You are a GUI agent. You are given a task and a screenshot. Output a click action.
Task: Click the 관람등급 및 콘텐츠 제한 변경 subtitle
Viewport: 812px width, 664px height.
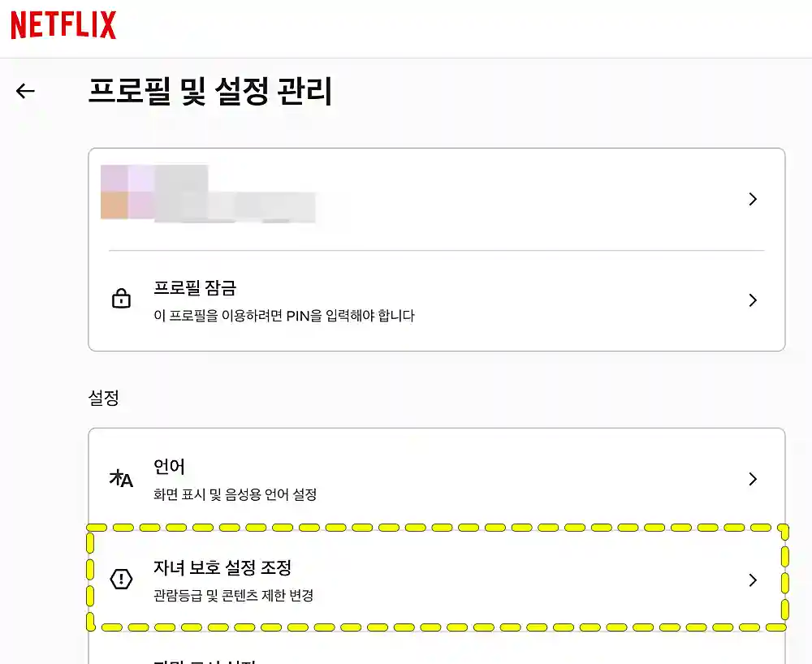pyautogui.click(x=235, y=597)
